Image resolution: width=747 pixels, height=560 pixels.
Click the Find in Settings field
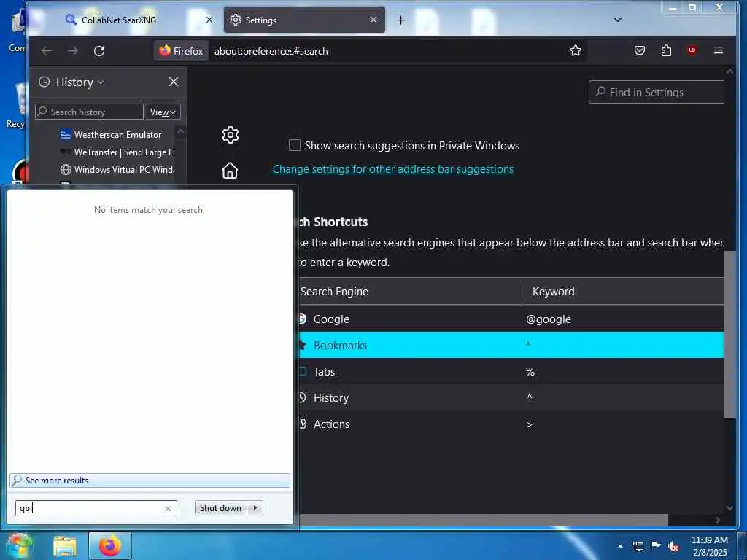tap(657, 92)
